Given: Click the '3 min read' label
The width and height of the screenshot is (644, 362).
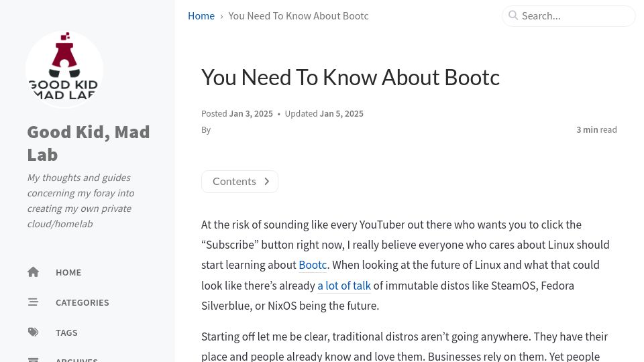Looking at the screenshot, I should 596,129.
